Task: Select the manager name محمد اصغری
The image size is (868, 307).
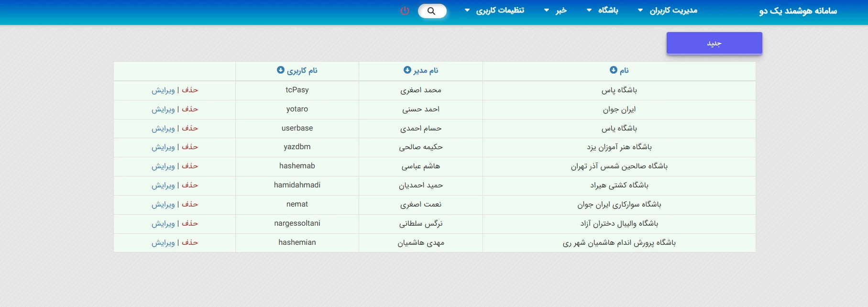Action: [421, 90]
